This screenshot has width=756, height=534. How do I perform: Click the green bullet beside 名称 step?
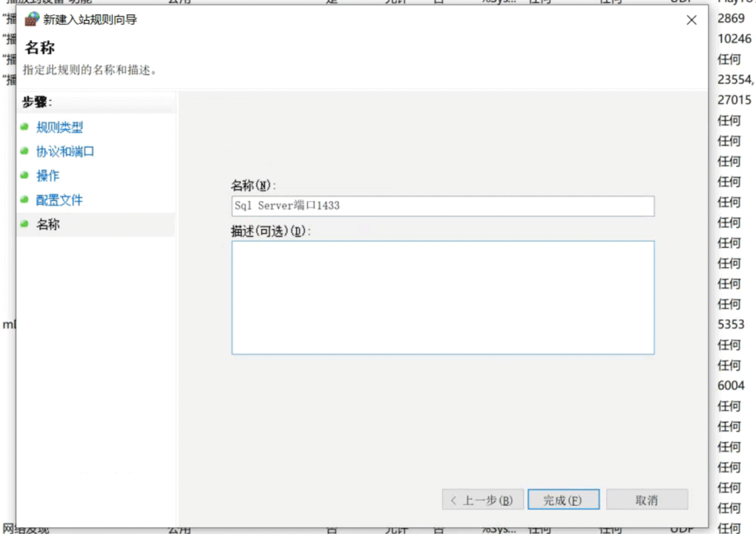point(24,224)
